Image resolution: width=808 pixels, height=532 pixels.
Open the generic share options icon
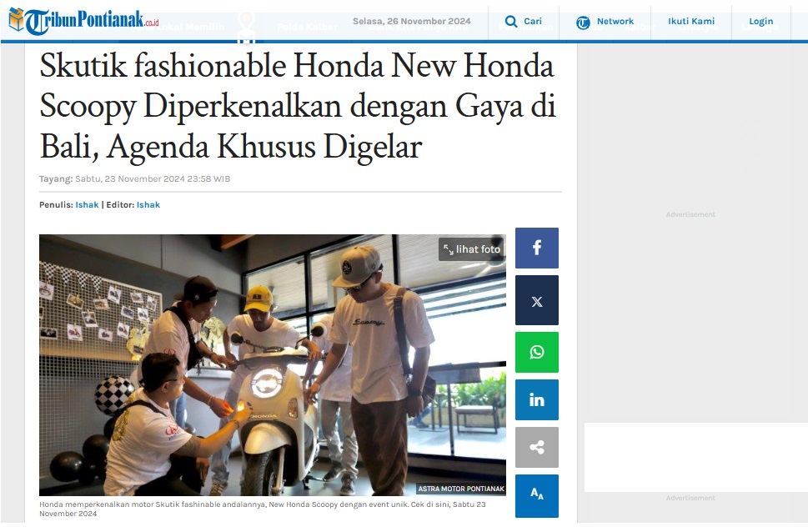pyautogui.click(x=536, y=448)
